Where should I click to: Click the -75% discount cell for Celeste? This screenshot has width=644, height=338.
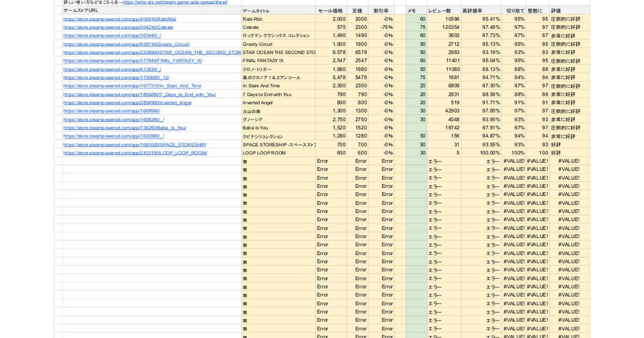coord(386,27)
